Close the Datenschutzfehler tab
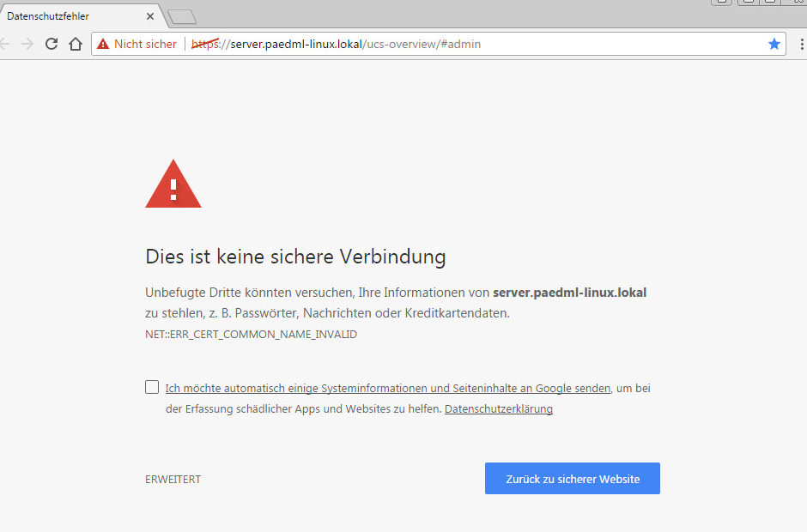The height and width of the screenshot is (532, 807). click(151, 16)
